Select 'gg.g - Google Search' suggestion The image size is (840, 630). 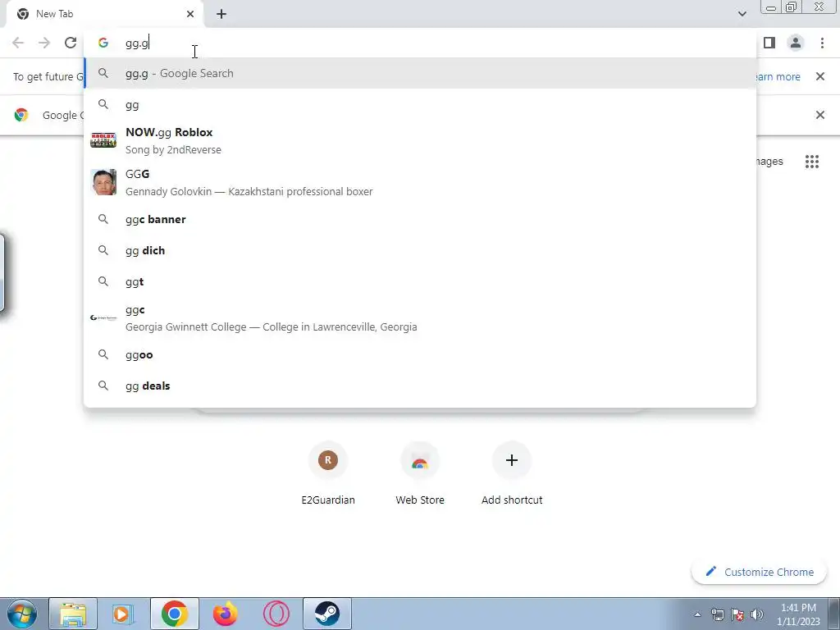421,73
